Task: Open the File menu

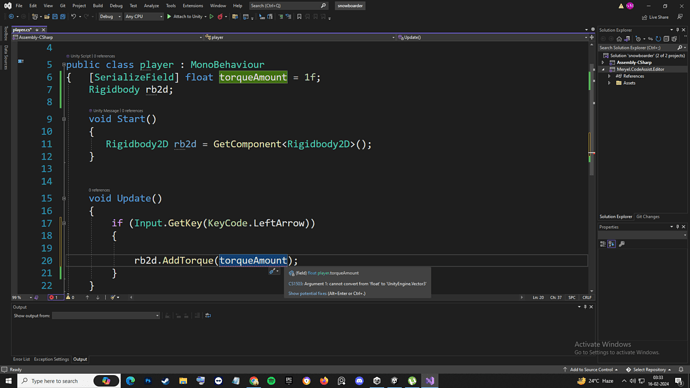Action: tap(19, 6)
